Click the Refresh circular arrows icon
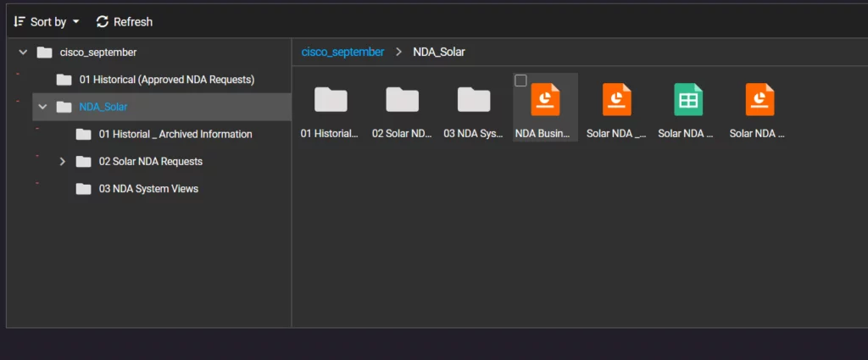This screenshot has width=868, height=360. point(102,21)
